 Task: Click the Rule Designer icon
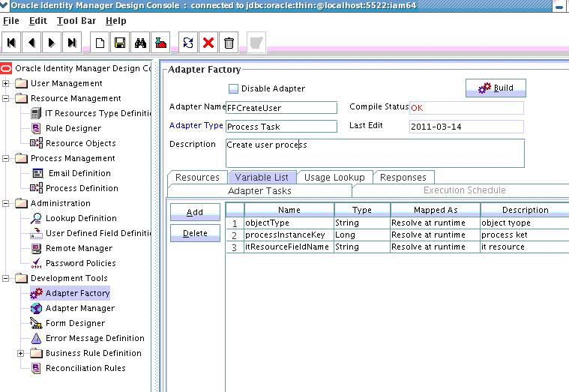click(36, 128)
